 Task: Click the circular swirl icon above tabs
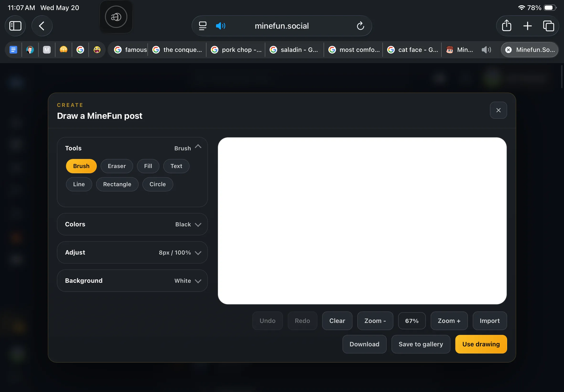coord(116,17)
